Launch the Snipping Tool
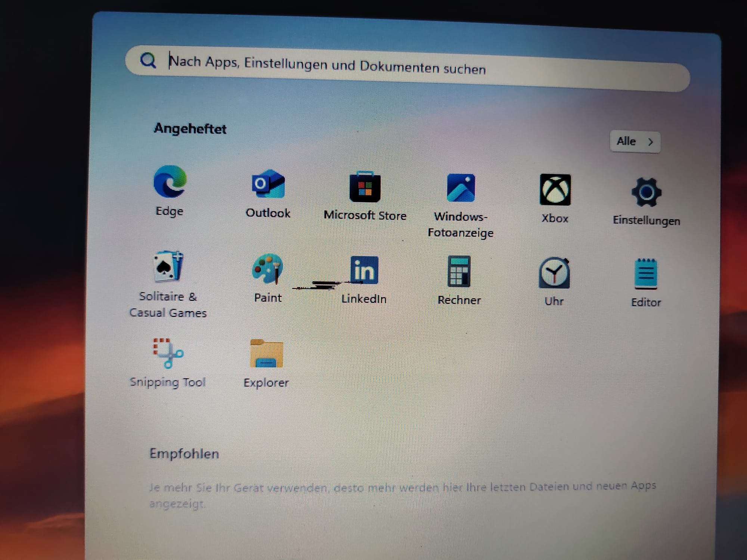This screenshot has height=560, width=747. click(168, 353)
